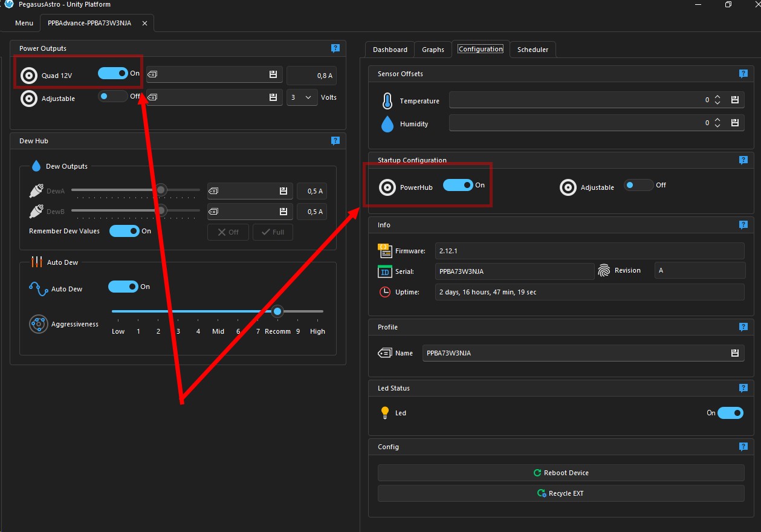Image resolution: width=761 pixels, height=532 pixels.
Task: Click the dew outputs Full button
Action: (x=273, y=232)
